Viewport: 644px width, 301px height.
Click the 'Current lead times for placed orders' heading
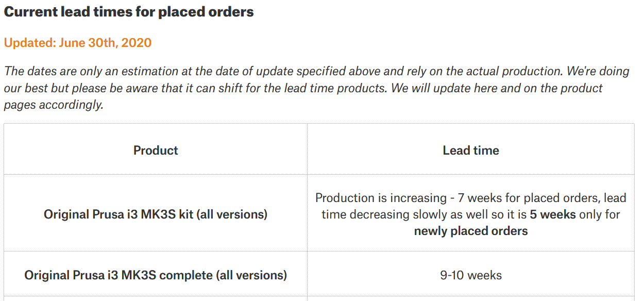pyautogui.click(x=129, y=12)
